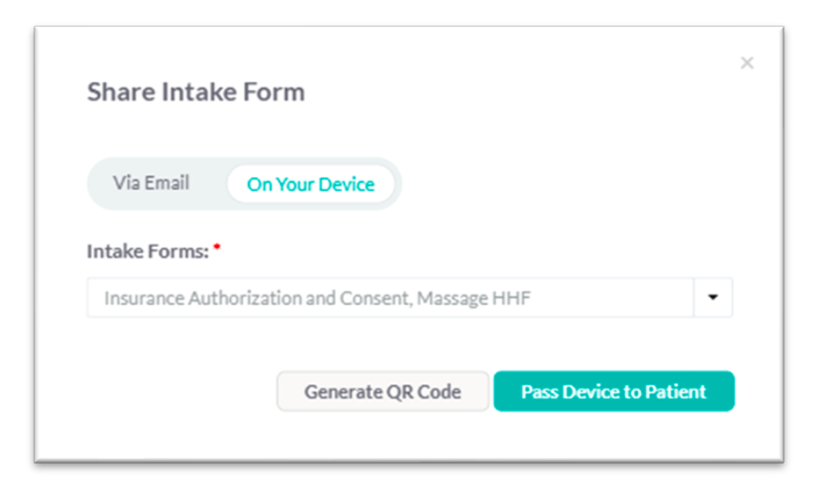Viewport: 830px width, 504px height.
Task: Click the teal On Your Device label
Action: [x=310, y=185]
